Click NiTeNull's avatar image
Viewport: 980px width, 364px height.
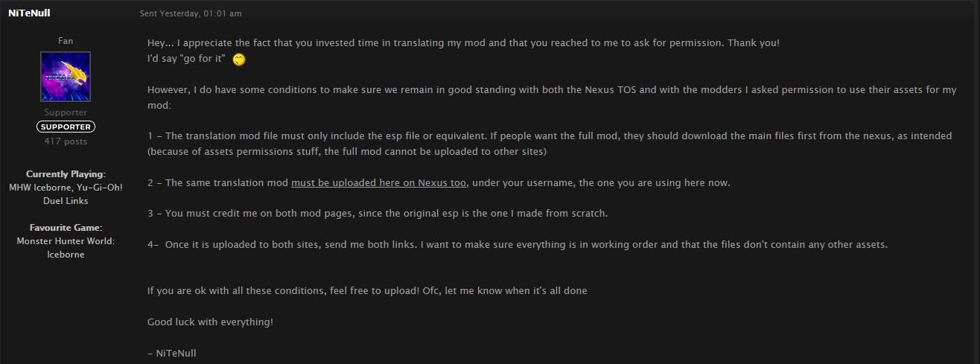coord(66,77)
